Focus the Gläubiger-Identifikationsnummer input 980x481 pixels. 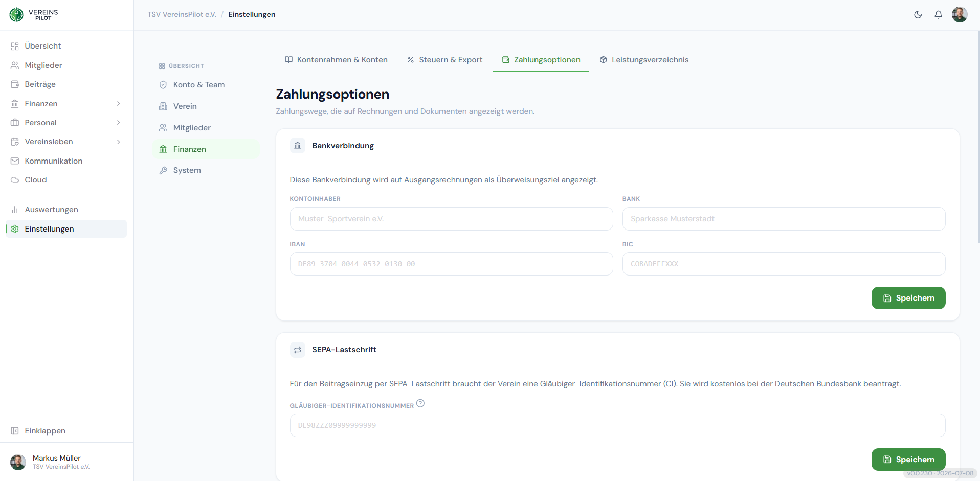click(617, 425)
